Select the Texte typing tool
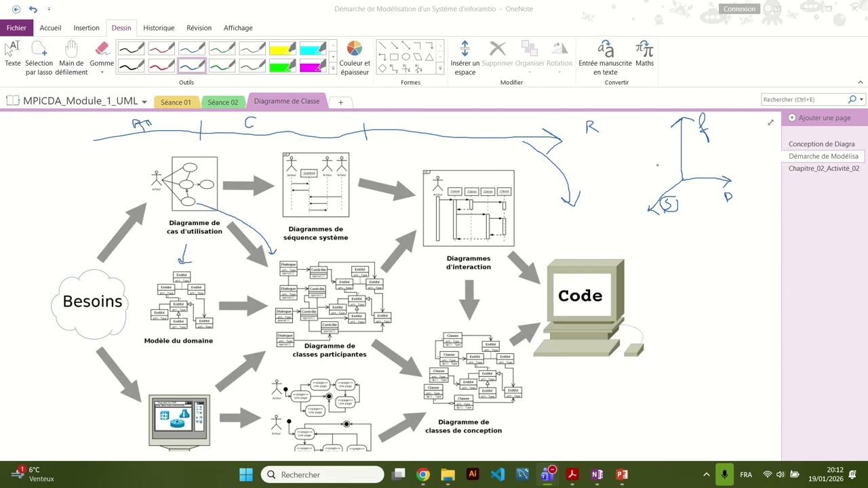 [13, 54]
